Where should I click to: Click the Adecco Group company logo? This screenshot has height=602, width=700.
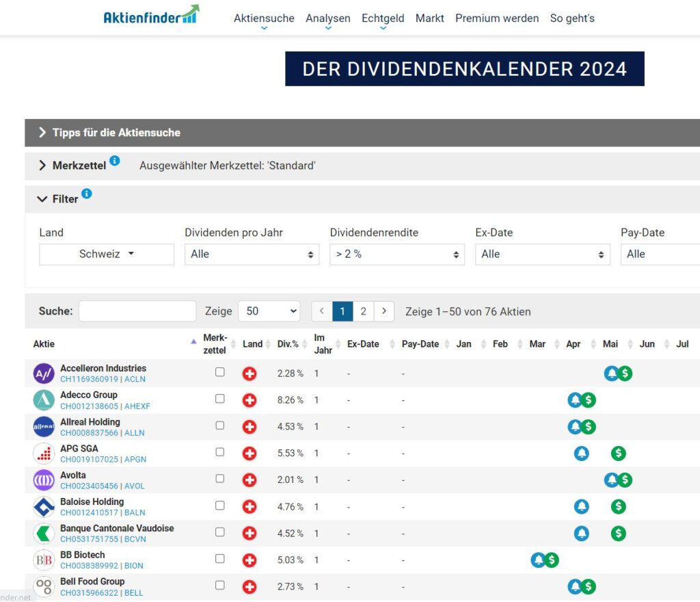click(x=44, y=400)
